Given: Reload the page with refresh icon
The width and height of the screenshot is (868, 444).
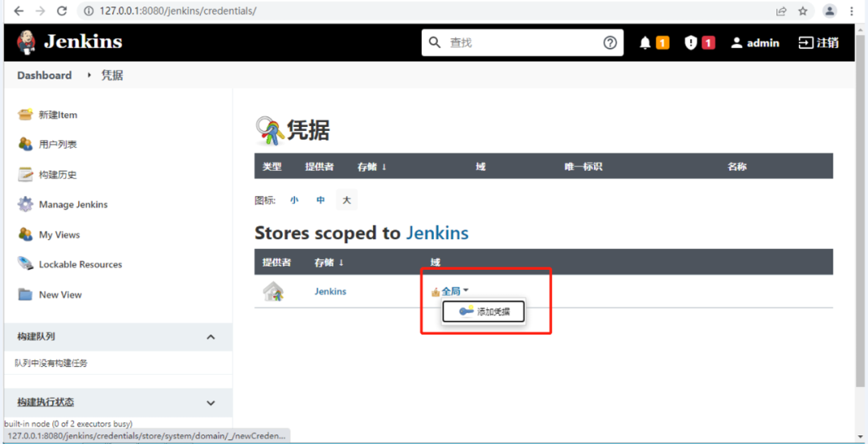Looking at the screenshot, I should (x=62, y=11).
